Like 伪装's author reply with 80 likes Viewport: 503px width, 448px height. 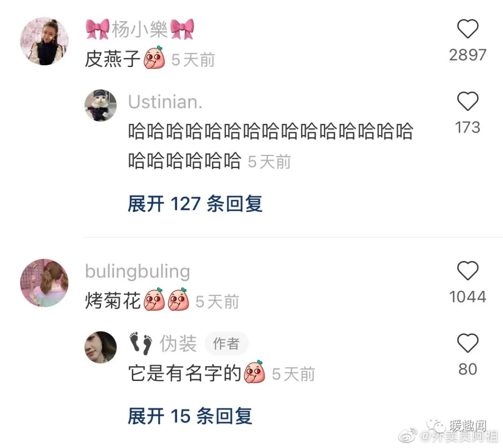(x=468, y=343)
